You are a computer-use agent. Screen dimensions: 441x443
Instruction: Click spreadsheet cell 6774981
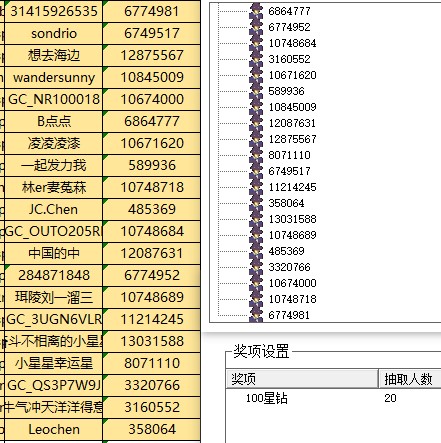pyautogui.click(x=152, y=11)
